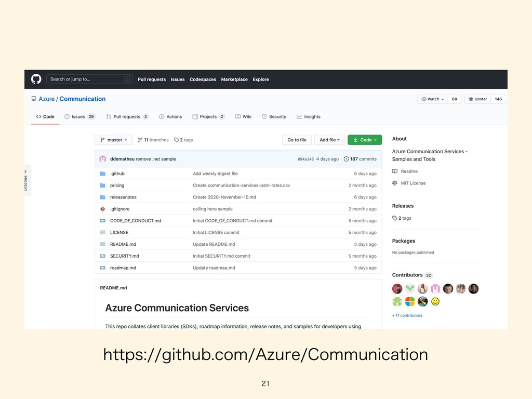Open the Wiki tab
Viewport: 532px width, 399px height.
(x=243, y=117)
